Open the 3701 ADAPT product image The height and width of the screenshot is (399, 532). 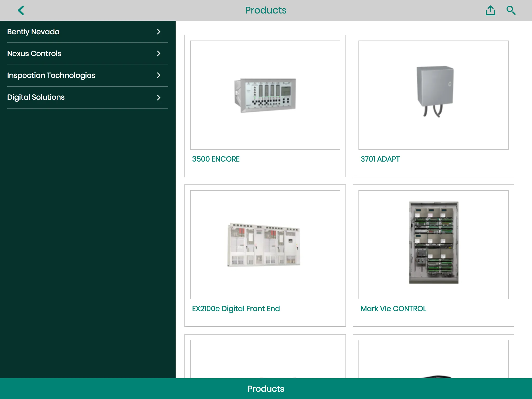click(x=433, y=95)
